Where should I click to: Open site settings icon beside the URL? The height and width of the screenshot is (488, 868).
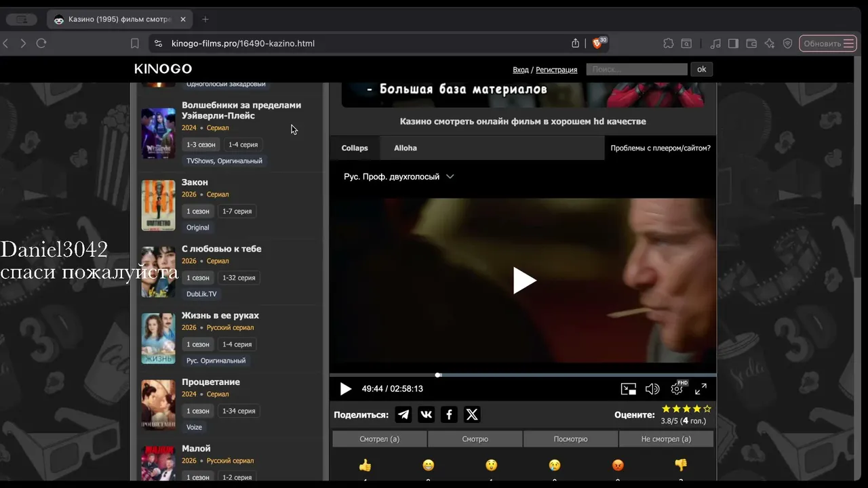pyautogui.click(x=159, y=43)
